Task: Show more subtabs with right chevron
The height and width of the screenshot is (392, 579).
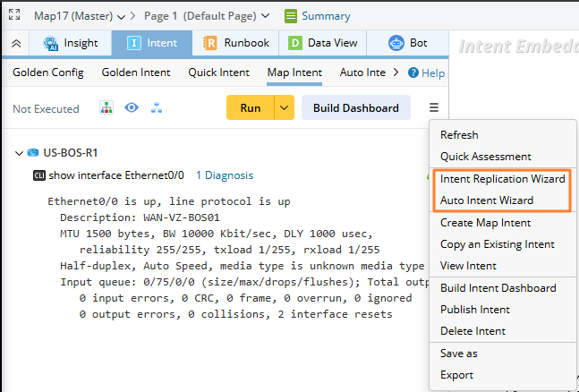Action: 396,72
